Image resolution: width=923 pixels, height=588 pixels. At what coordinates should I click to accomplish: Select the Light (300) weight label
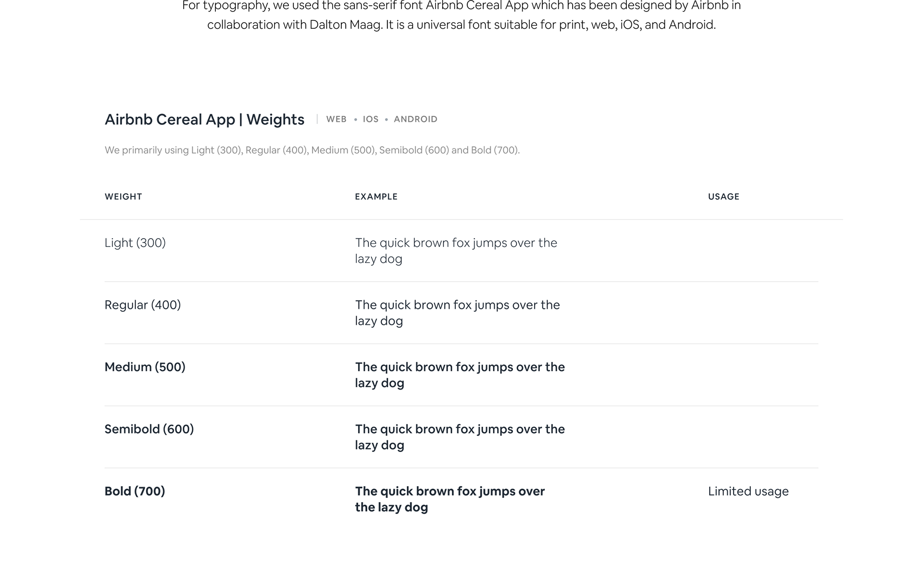click(135, 243)
